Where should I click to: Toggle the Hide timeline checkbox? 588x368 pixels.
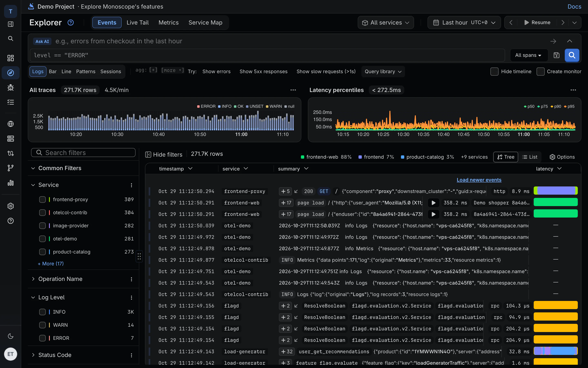pos(494,72)
